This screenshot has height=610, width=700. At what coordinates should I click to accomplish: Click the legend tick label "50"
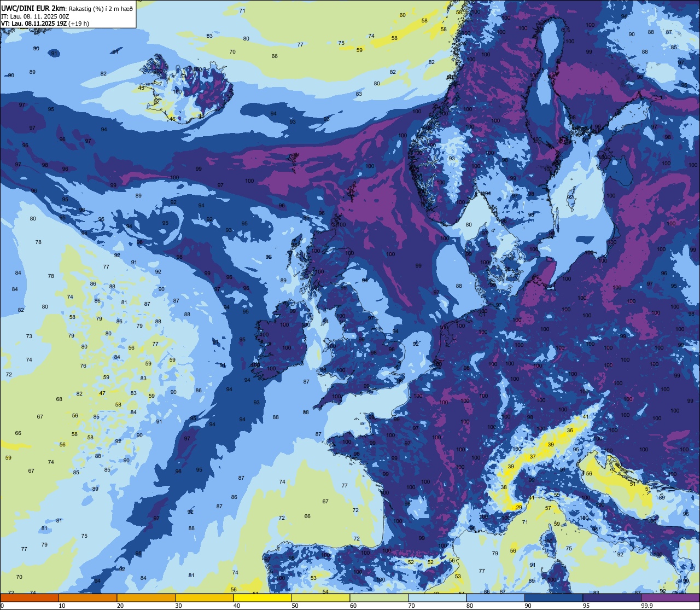tap(295, 606)
